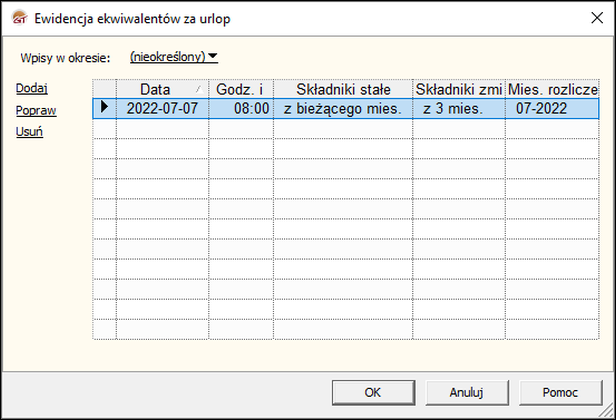Select the 08:00 time cell
The height and width of the screenshot is (420, 616).
click(241, 108)
